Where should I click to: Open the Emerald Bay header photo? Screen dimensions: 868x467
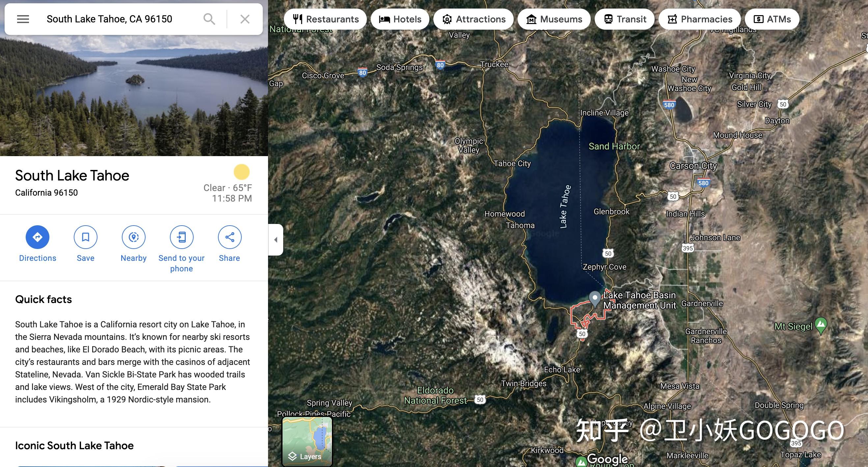click(x=134, y=96)
